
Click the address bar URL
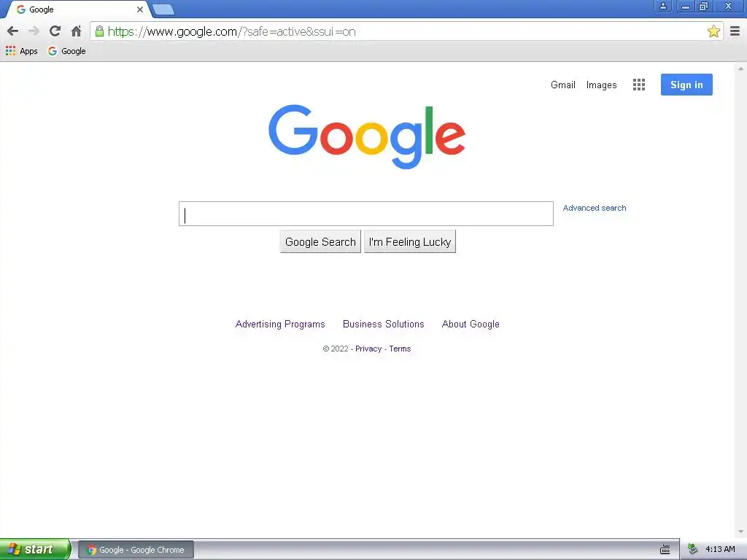point(231,31)
